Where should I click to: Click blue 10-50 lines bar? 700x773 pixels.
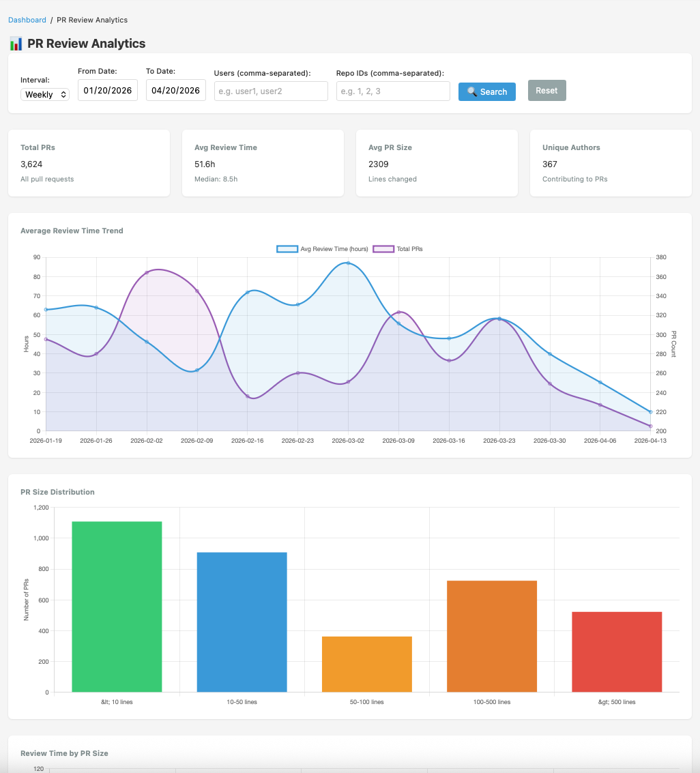coord(242,622)
